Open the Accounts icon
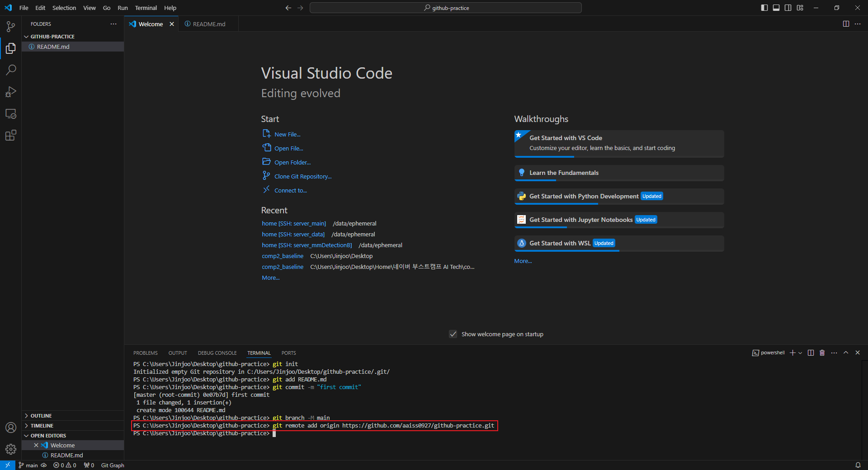The image size is (868, 470). pyautogui.click(x=11, y=428)
